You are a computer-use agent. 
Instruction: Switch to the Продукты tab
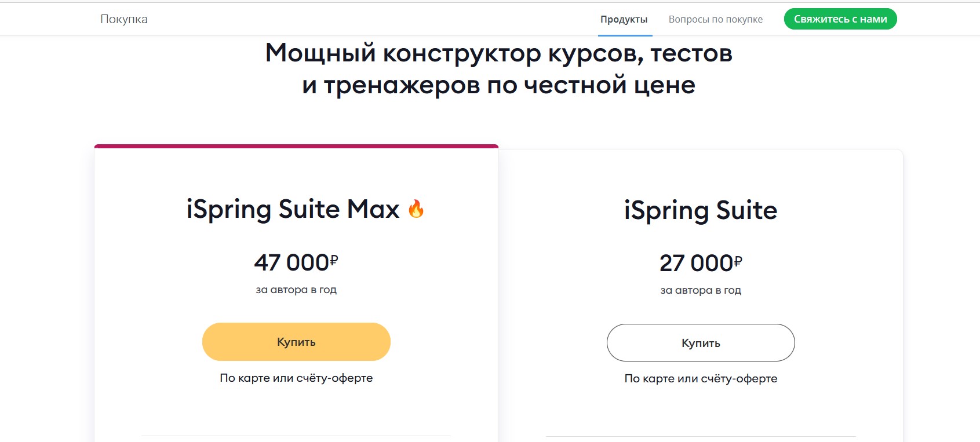tap(624, 20)
